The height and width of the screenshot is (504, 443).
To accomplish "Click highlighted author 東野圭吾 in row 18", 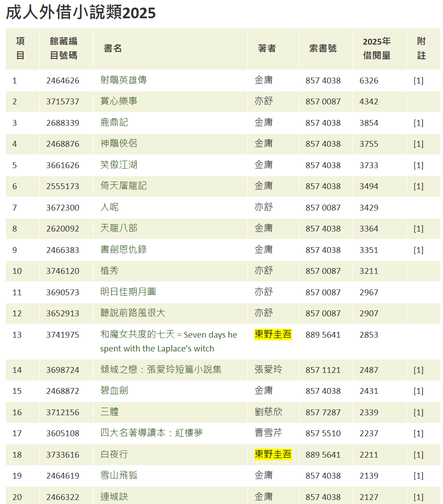I will click(x=273, y=454).
